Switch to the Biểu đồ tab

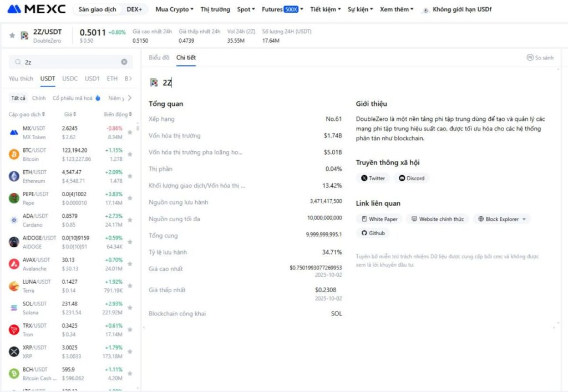point(159,58)
